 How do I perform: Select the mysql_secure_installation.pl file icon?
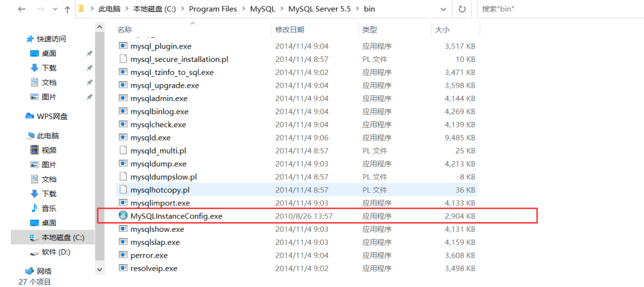click(123, 59)
